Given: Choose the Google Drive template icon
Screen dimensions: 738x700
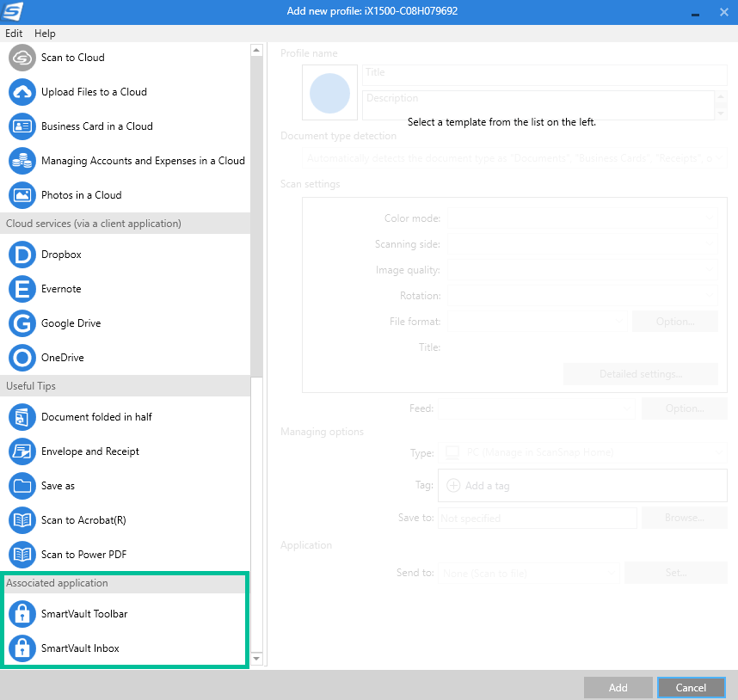Looking at the screenshot, I should 22,323.
